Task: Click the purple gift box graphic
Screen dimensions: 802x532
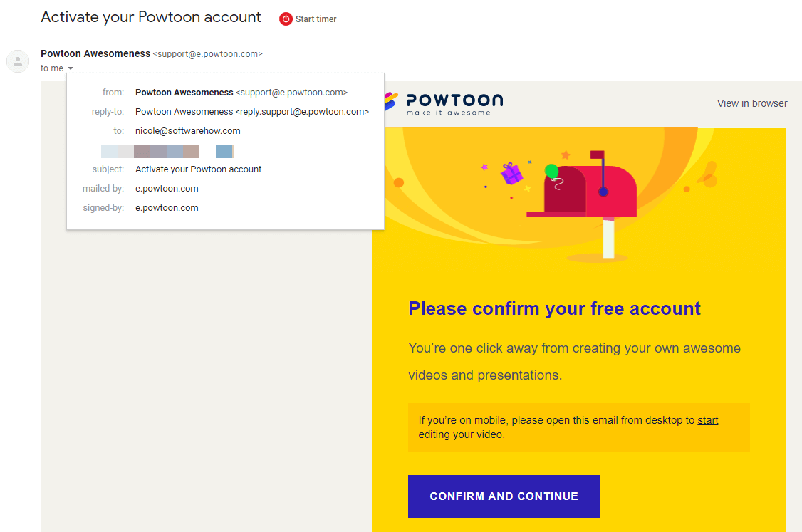Action: pyautogui.click(x=511, y=173)
